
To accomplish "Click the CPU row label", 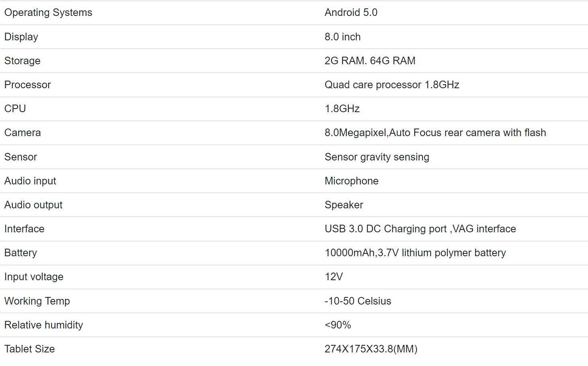I will pos(15,109).
